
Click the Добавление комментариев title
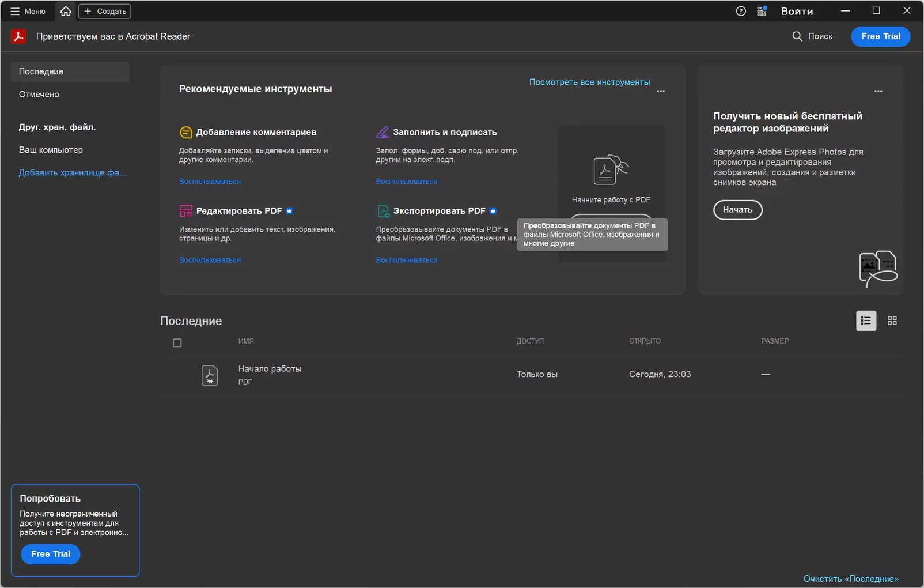tap(256, 133)
